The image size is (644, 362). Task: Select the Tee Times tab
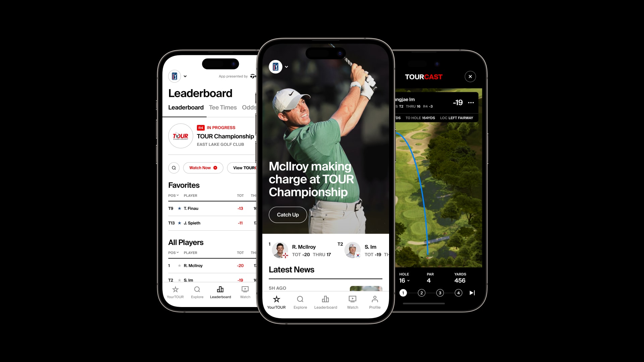[222, 107]
